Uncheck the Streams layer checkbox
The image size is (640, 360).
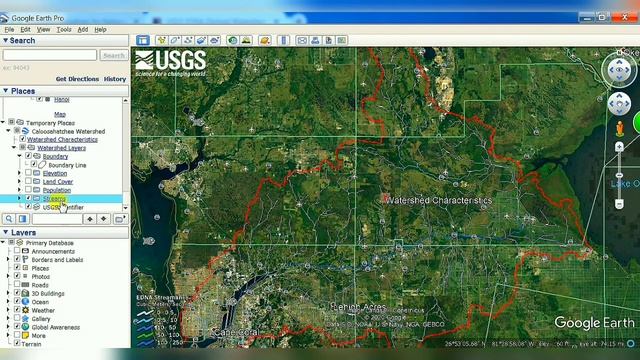28,198
